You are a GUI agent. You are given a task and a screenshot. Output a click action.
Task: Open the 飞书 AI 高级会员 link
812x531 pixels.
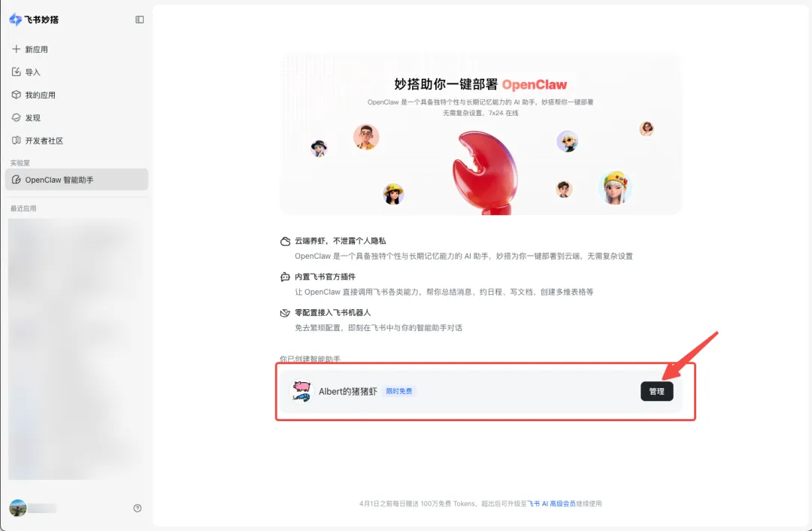click(551, 503)
